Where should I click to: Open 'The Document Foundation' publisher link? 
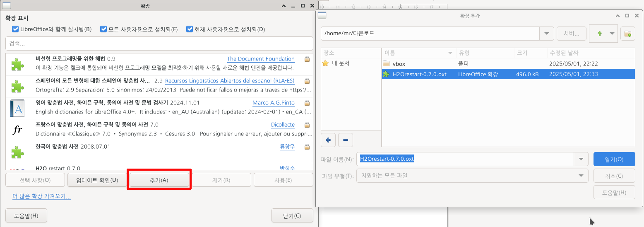261,59
